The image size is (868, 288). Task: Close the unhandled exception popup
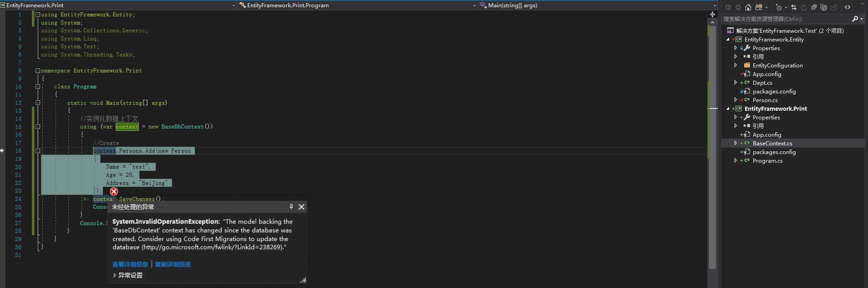pyautogui.click(x=301, y=207)
